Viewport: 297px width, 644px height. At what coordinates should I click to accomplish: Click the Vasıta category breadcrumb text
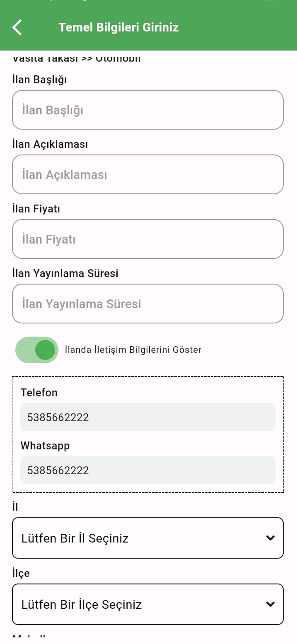click(76, 59)
